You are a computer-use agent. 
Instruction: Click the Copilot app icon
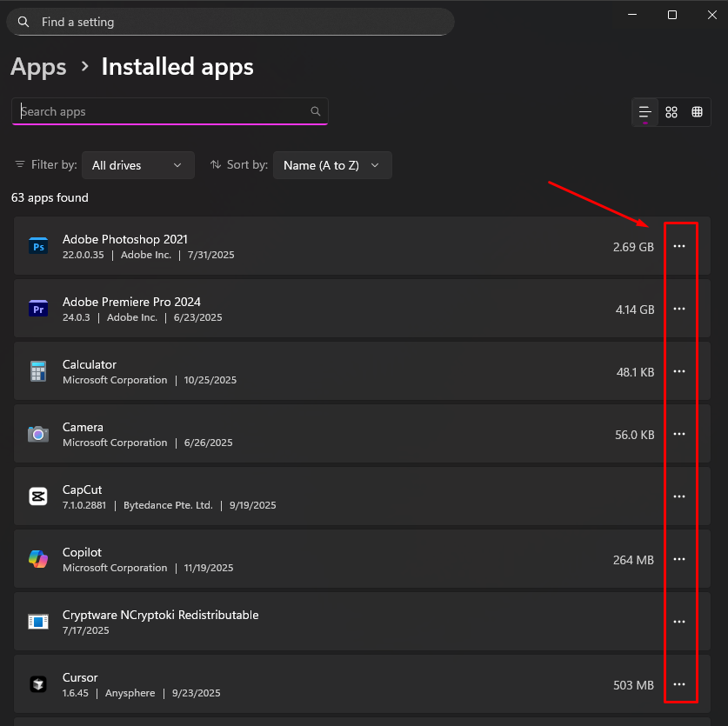38,559
